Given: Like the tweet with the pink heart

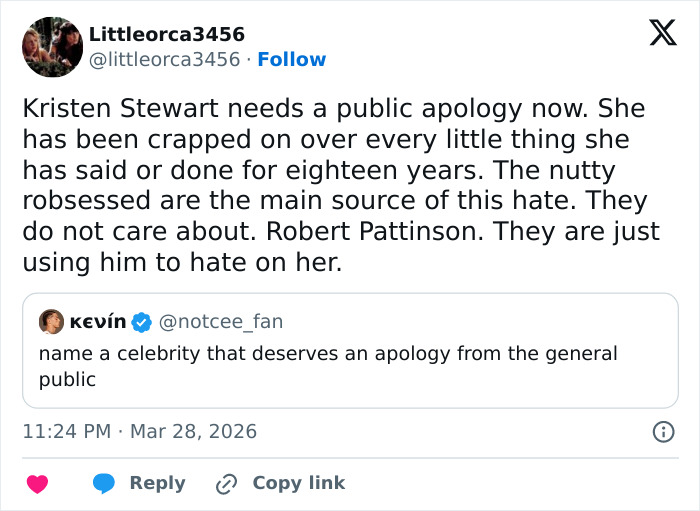Looking at the screenshot, I should point(37,483).
